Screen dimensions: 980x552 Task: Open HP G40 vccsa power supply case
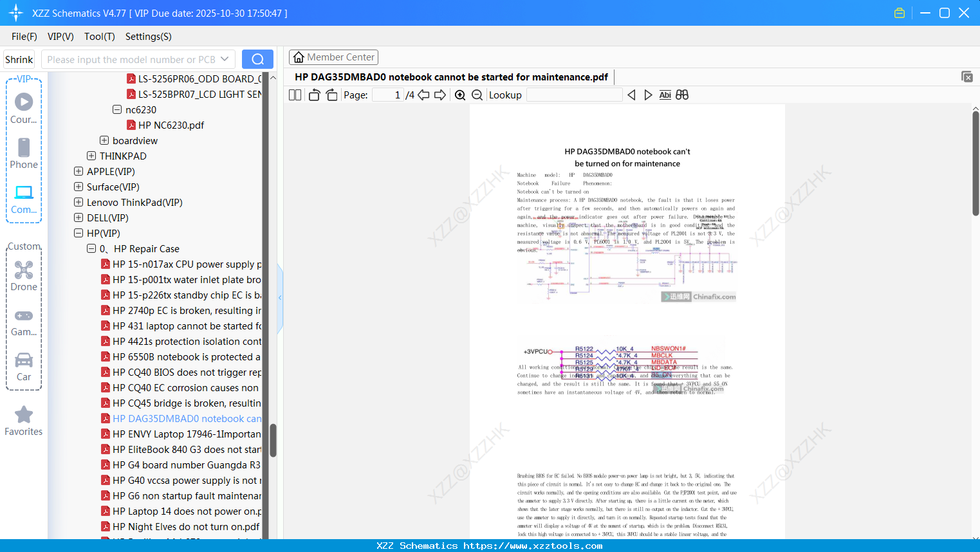pyautogui.click(x=181, y=480)
